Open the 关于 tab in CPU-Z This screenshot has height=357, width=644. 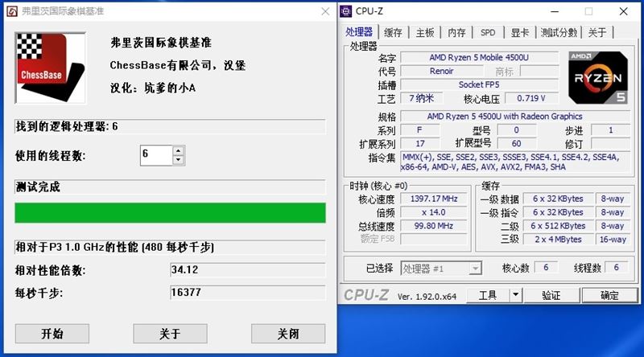pos(597,32)
